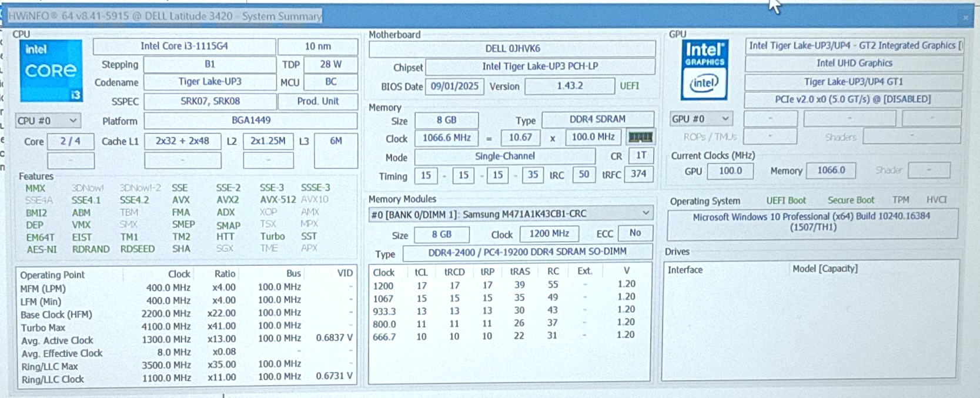Click the GPU clock 100.0 field

pos(730,171)
